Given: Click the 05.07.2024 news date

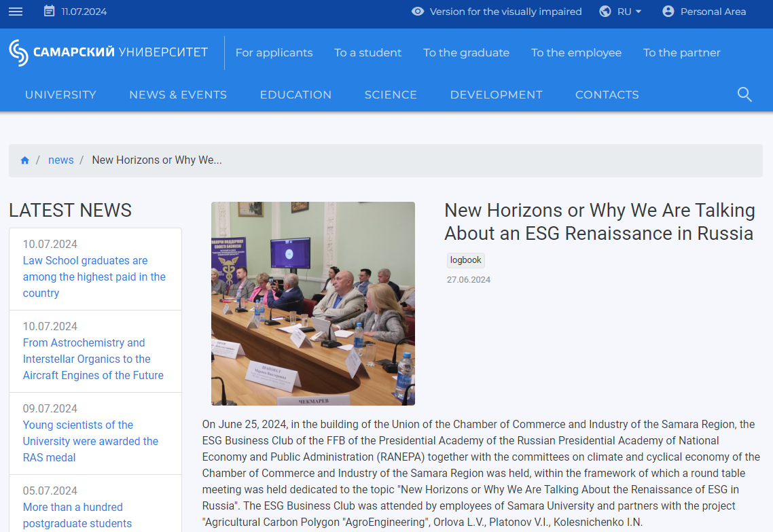Looking at the screenshot, I should (50, 491).
